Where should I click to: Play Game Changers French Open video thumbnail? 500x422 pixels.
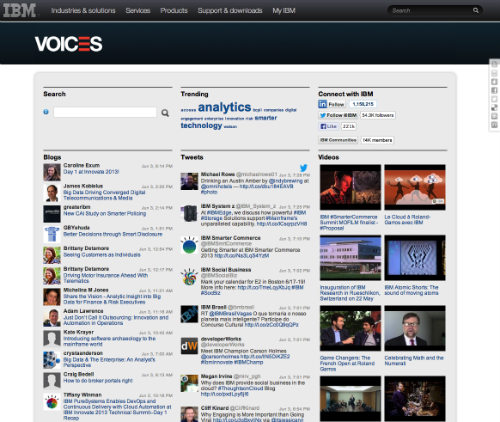coord(350,328)
